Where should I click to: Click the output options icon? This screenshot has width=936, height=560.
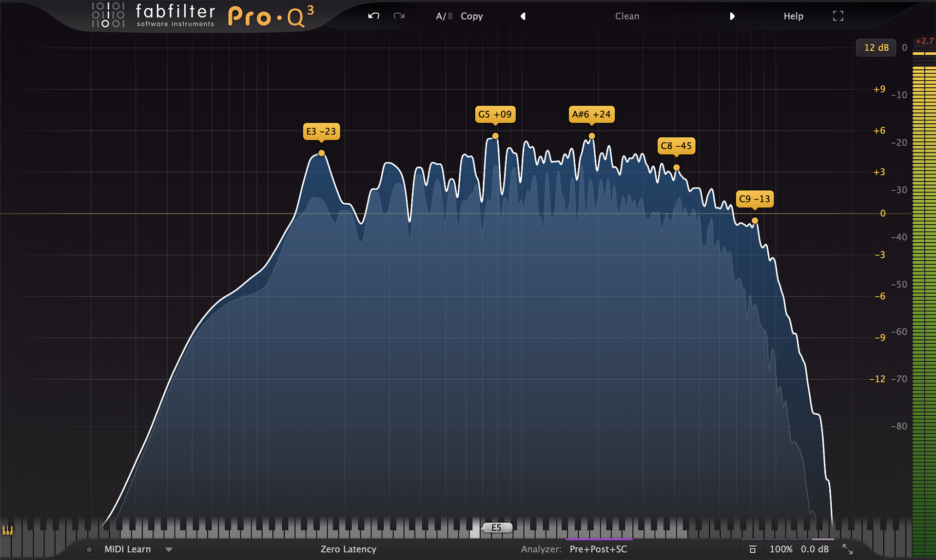pyautogui.click(x=752, y=549)
